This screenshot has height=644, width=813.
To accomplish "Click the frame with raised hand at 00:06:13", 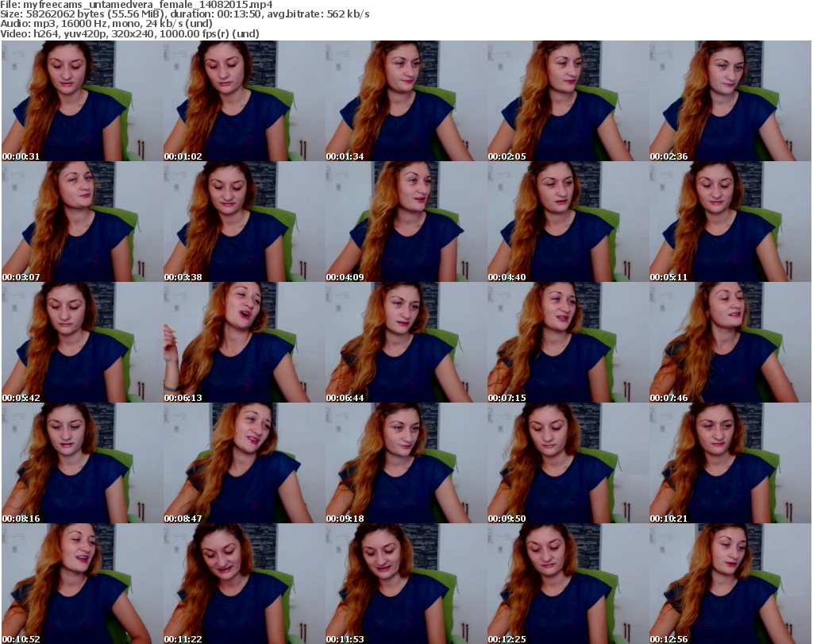I will (x=244, y=343).
